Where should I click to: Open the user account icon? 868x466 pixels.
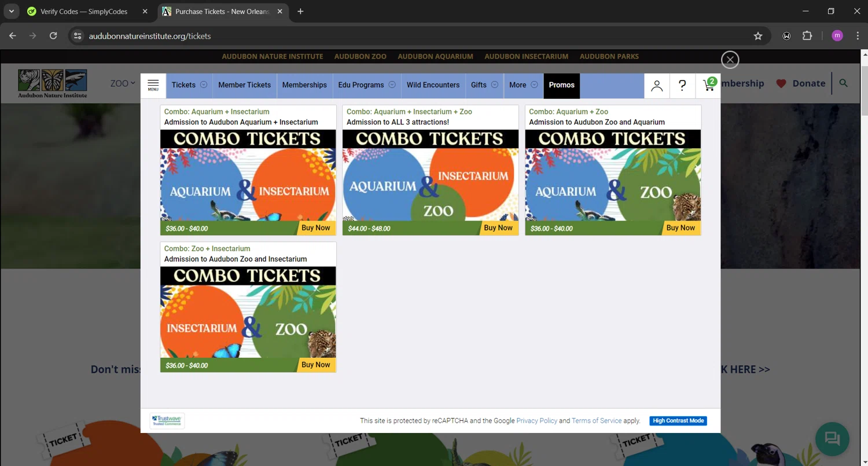pos(657,86)
